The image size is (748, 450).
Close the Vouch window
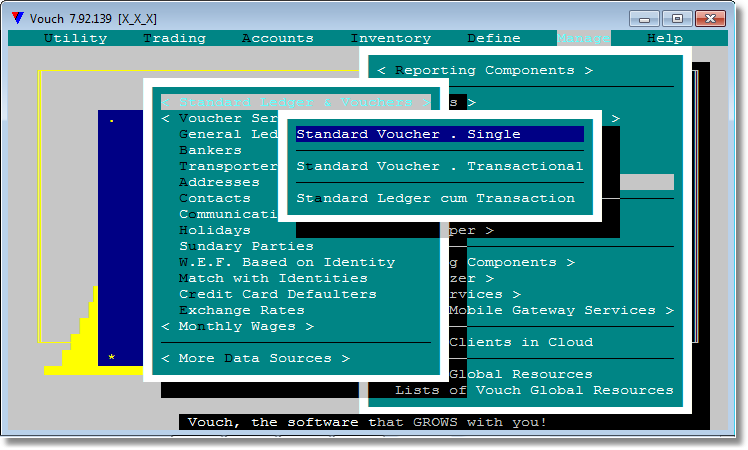(710, 19)
